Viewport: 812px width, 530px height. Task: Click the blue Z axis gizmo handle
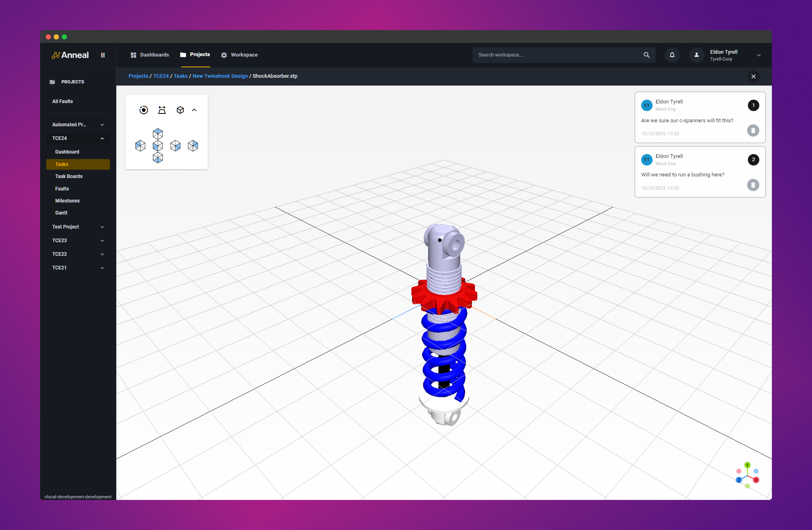[739, 480]
